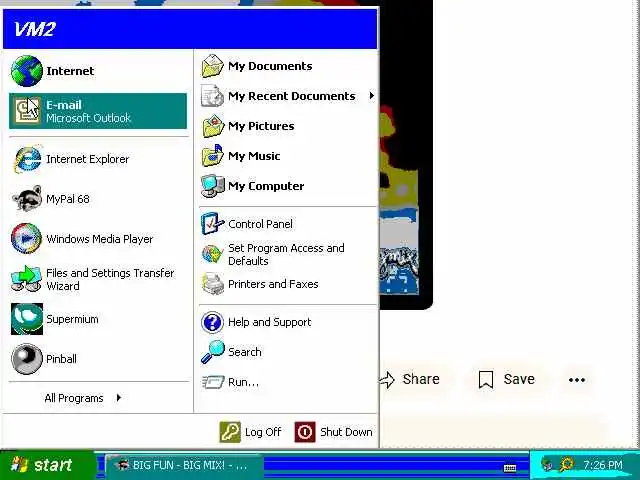Select Internet menu label
Viewport: 640px width, 480px height.
click(70, 71)
